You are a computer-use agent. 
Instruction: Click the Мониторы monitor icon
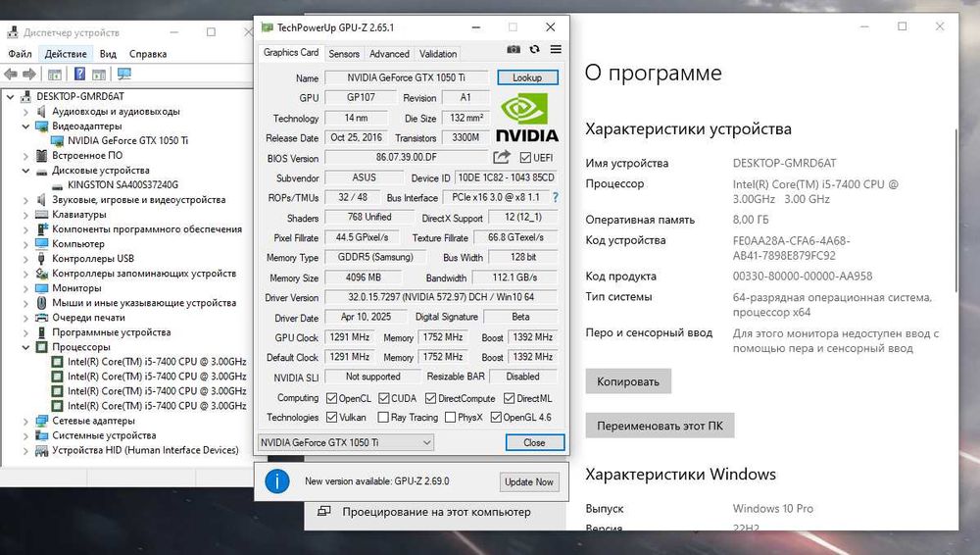(x=42, y=288)
